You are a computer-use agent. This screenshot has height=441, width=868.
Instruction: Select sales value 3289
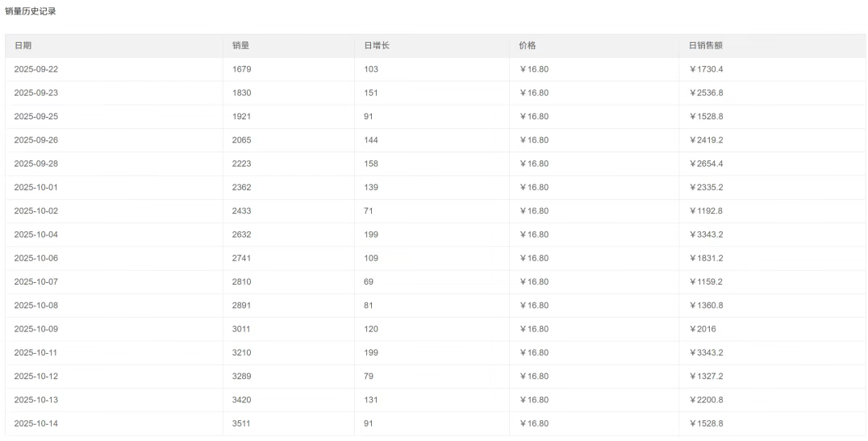click(242, 377)
